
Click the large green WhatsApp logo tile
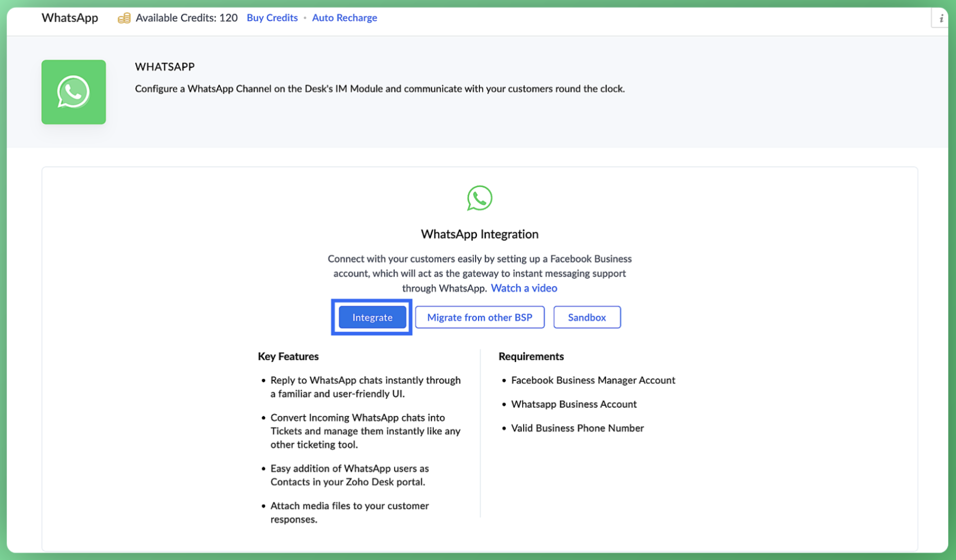coord(74,92)
